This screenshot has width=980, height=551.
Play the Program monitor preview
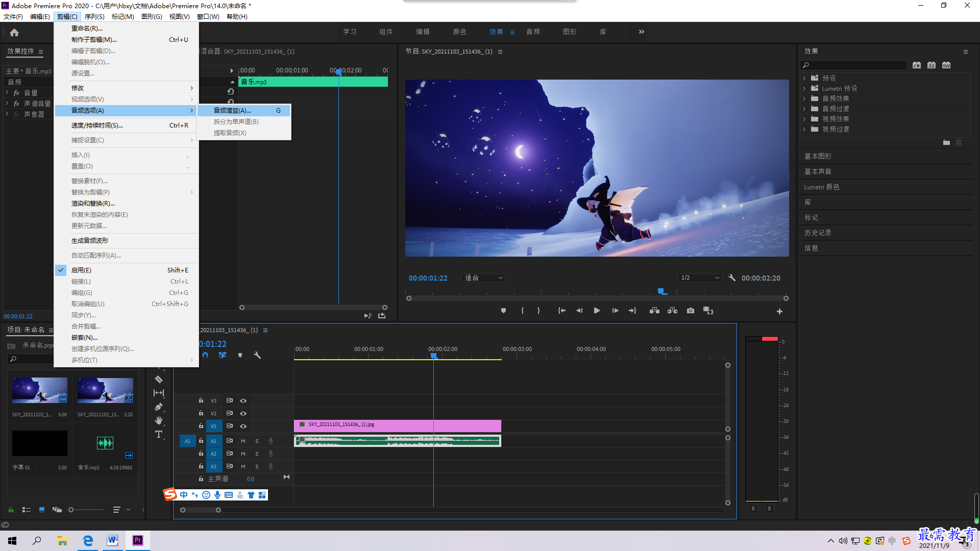tap(597, 311)
